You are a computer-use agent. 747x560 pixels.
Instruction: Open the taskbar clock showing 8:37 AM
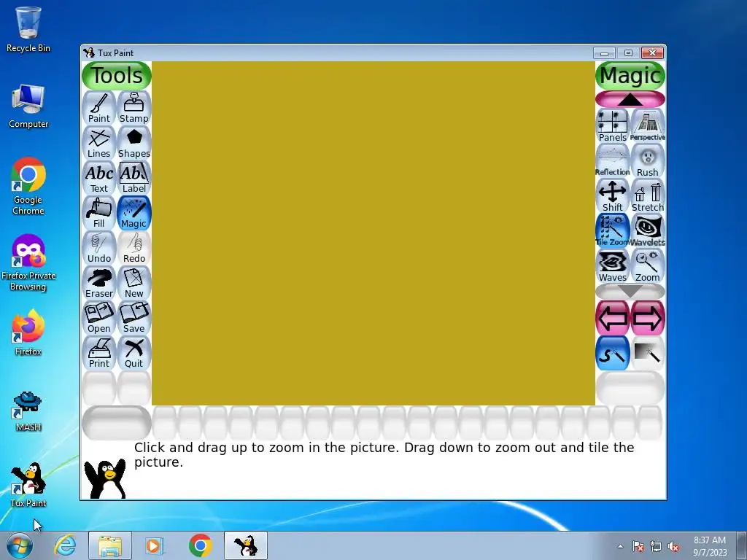(710, 546)
